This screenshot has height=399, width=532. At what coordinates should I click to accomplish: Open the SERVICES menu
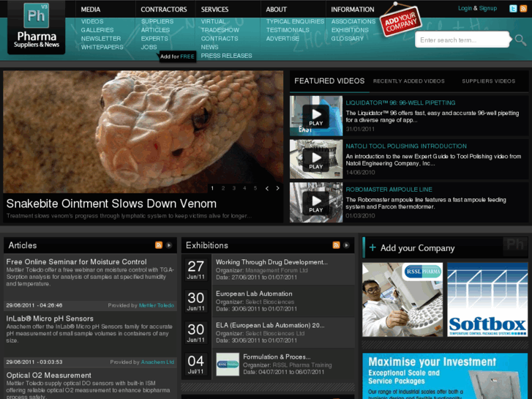tap(214, 10)
